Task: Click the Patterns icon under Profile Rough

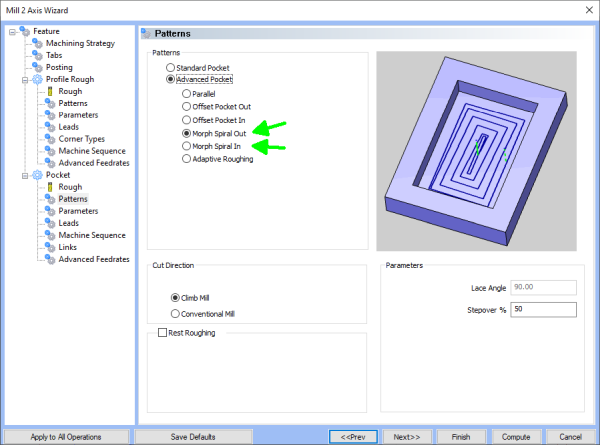Action: [x=50, y=103]
